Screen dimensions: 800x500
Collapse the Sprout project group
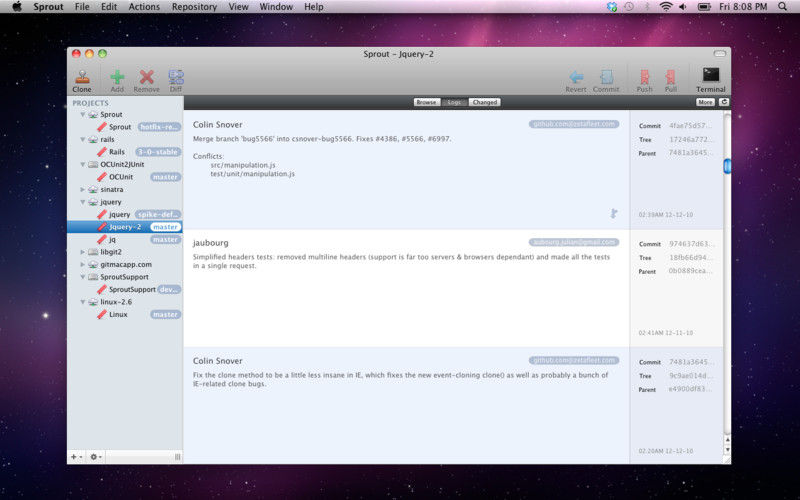pyautogui.click(x=83, y=115)
